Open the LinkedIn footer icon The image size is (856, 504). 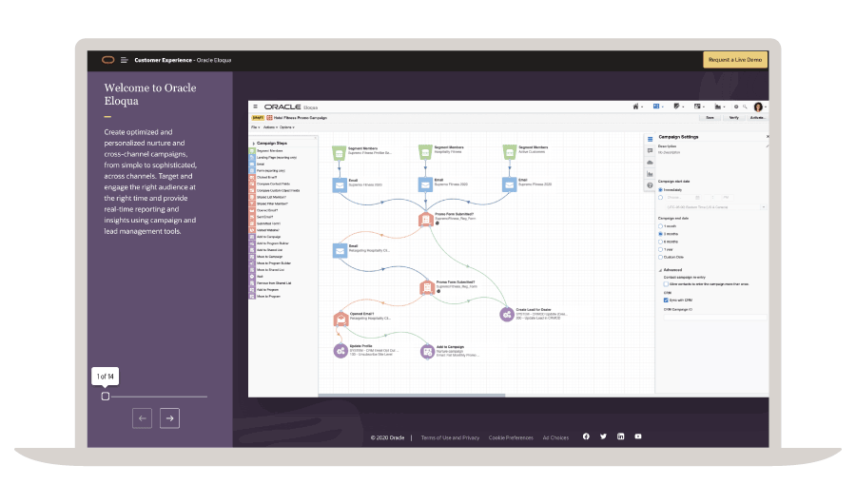(621, 436)
